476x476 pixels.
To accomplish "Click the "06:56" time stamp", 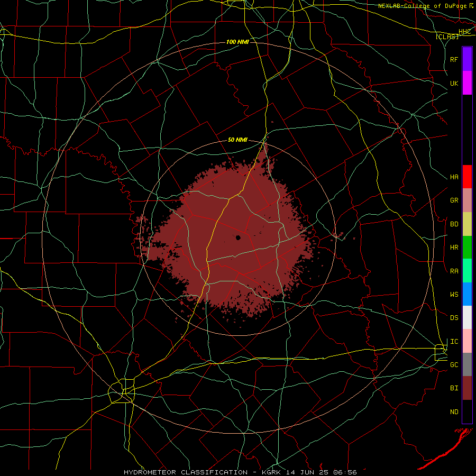I will tap(344, 472).
